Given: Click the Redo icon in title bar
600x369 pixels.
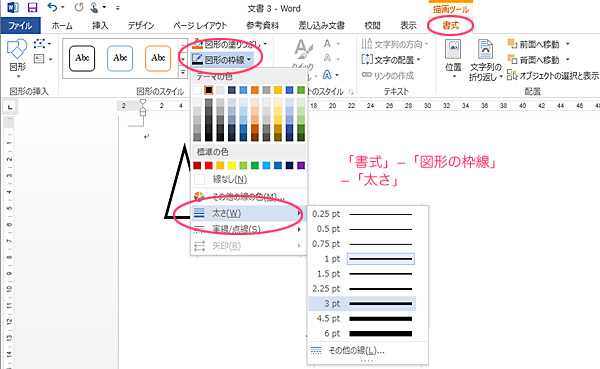Looking at the screenshot, I should 79,7.
